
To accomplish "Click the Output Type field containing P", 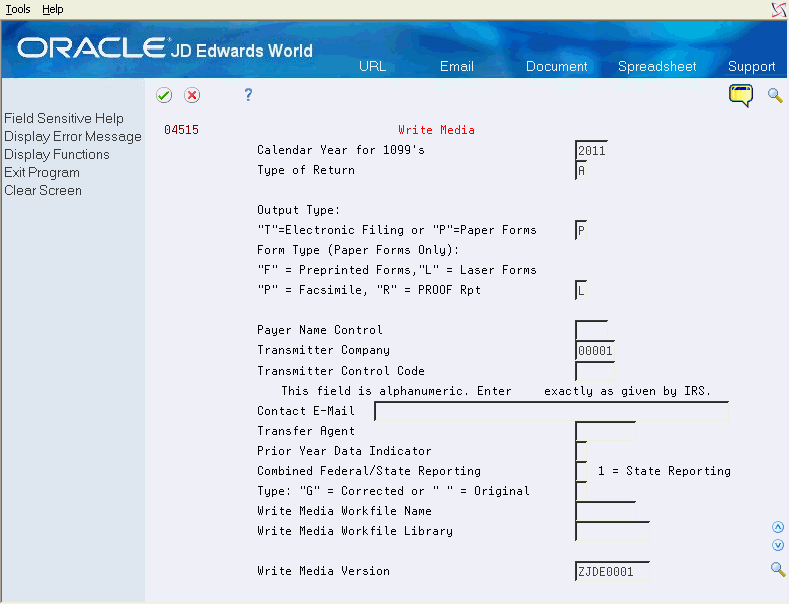I will [581, 230].
